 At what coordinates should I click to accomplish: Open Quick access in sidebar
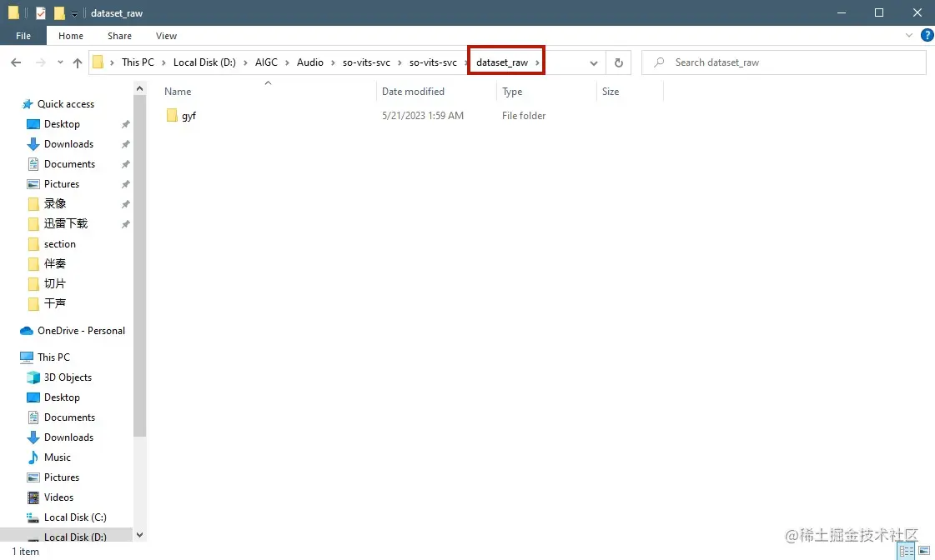click(x=66, y=104)
